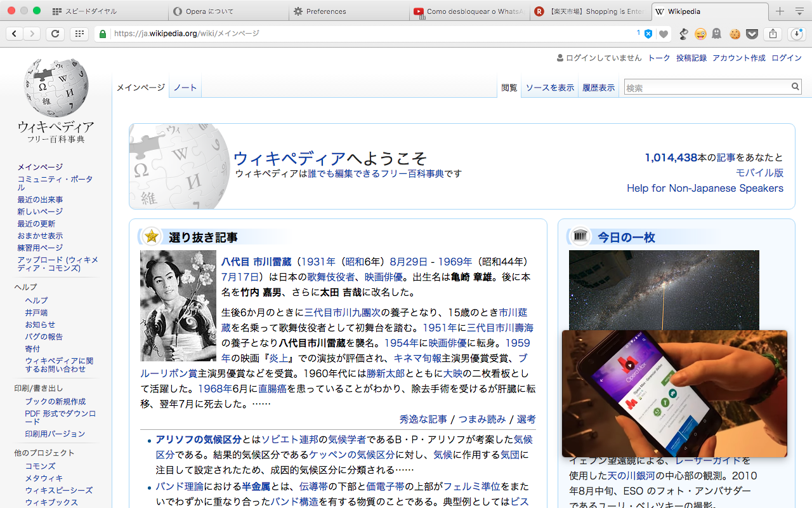Open the トーク link at top
812x508 pixels.
point(659,58)
